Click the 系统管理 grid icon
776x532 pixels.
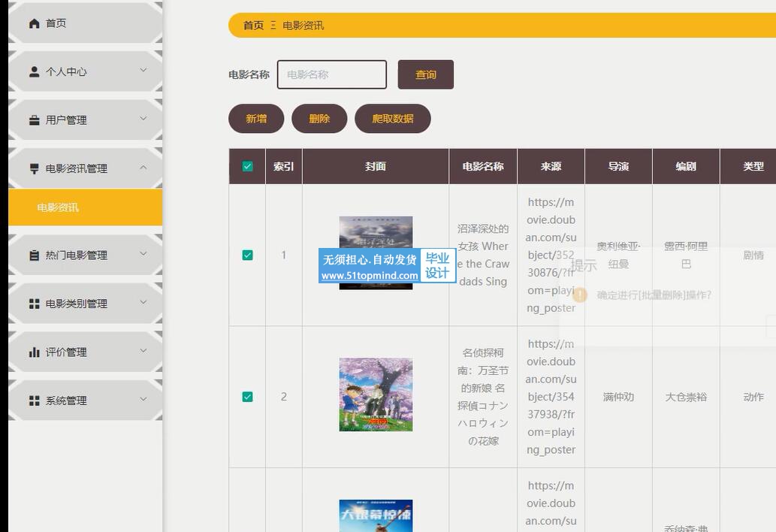[x=34, y=401]
